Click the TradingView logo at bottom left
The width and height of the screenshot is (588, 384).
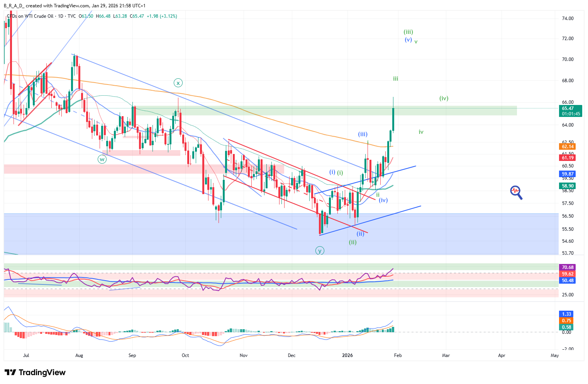click(35, 372)
